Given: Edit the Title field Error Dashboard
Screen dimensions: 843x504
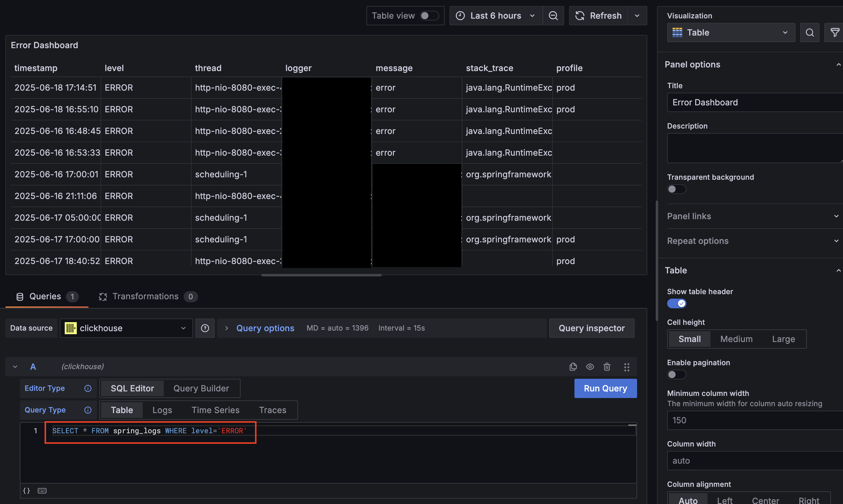Looking at the screenshot, I should 755,102.
